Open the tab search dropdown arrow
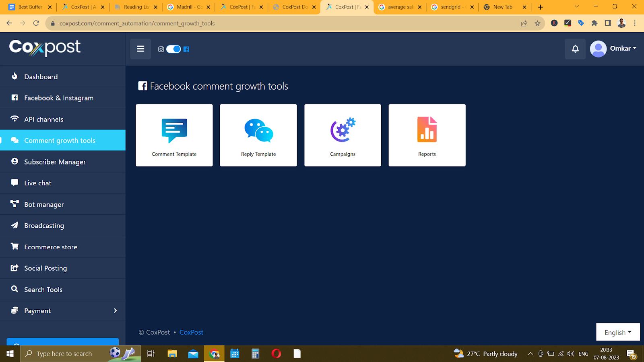 pyautogui.click(x=576, y=6)
